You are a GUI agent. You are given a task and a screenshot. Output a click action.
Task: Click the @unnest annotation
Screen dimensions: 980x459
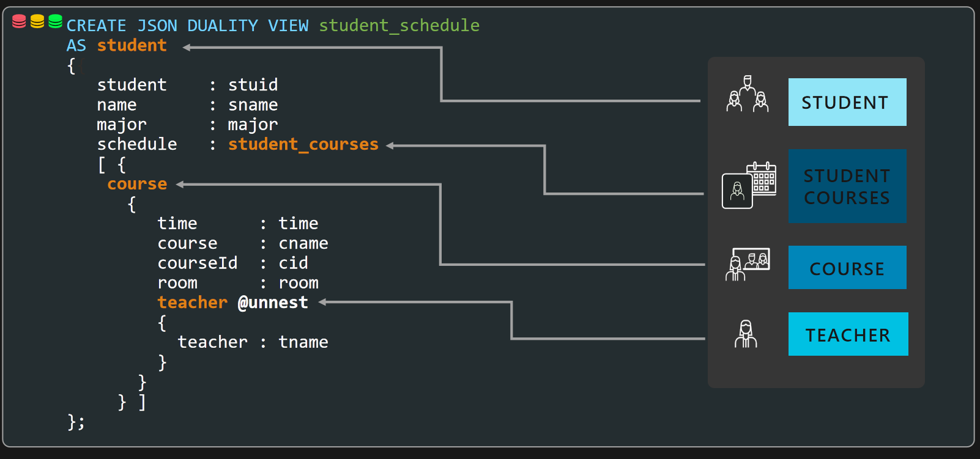[x=273, y=303]
